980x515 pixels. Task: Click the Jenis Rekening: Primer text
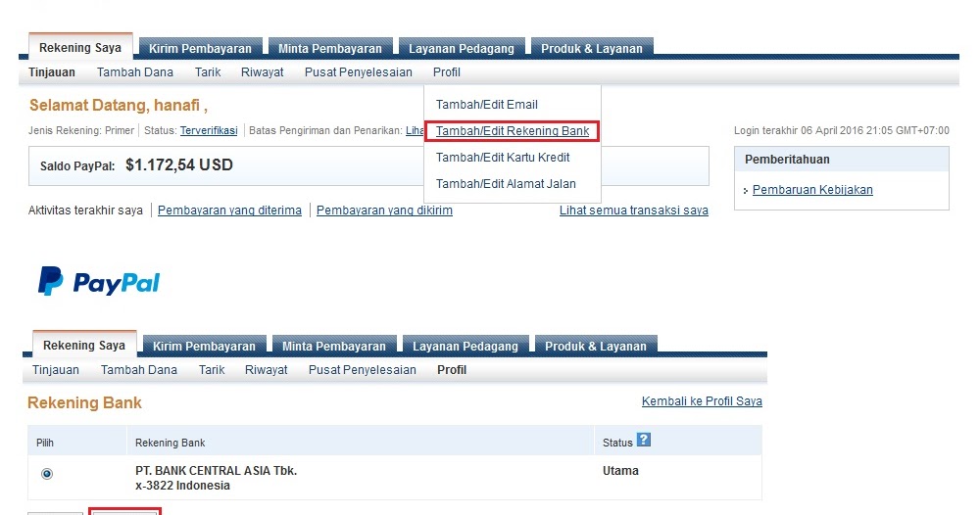81,130
